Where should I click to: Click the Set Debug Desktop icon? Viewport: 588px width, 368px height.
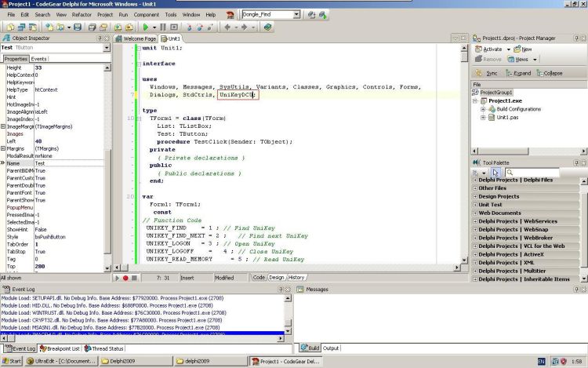(x=323, y=15)
